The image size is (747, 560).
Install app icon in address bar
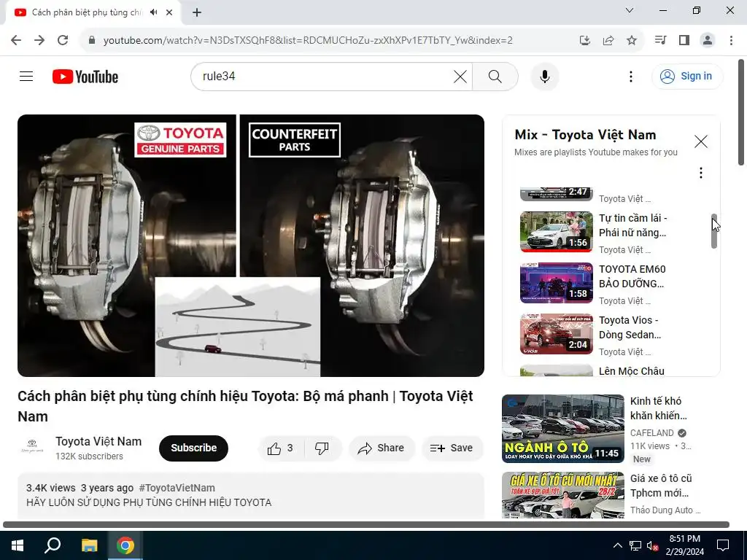click(x=584, y=41)
